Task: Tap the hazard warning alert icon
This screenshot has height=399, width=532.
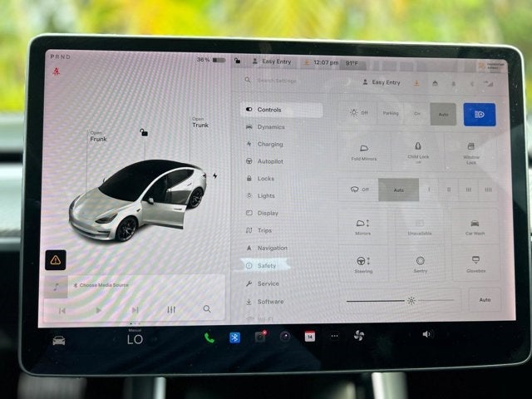Action: click(56, 260)
